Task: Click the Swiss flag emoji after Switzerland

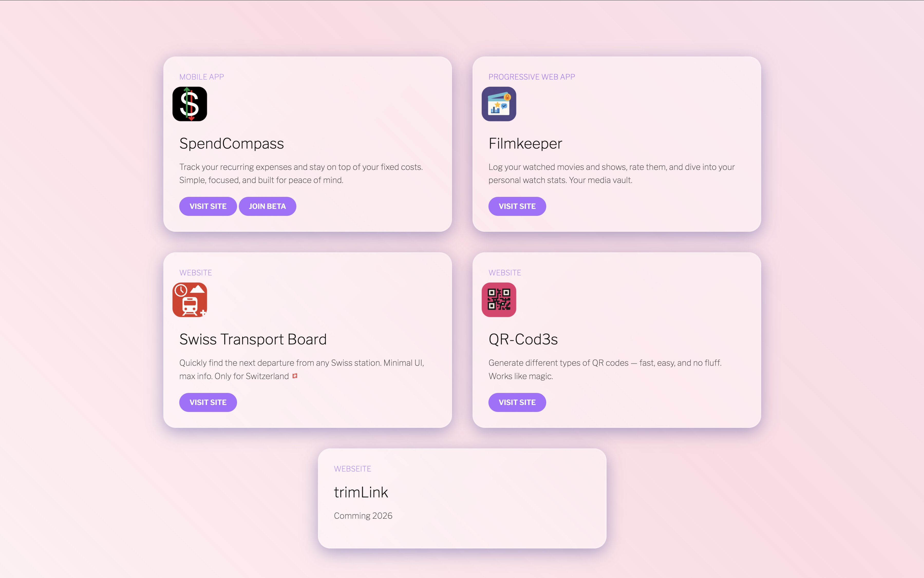Action: point(295,376)
